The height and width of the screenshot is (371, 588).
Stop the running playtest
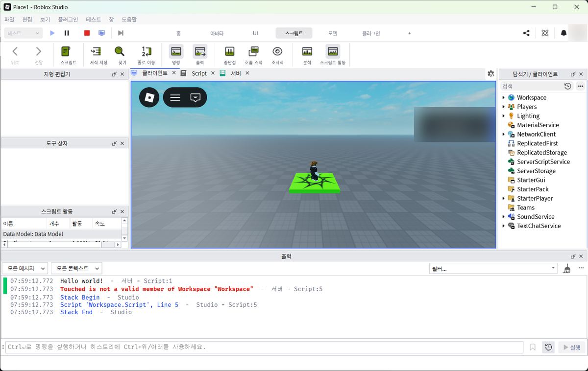tap(87, 33)
